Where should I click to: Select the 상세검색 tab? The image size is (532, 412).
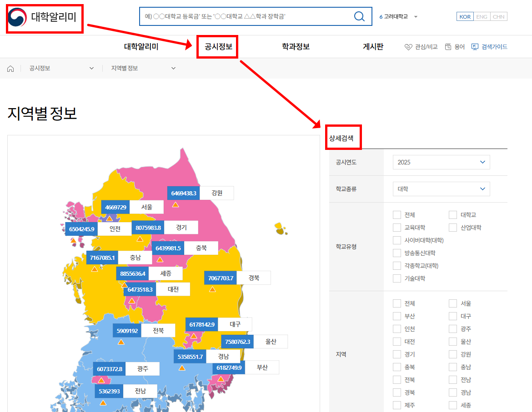tap(341, 138)
